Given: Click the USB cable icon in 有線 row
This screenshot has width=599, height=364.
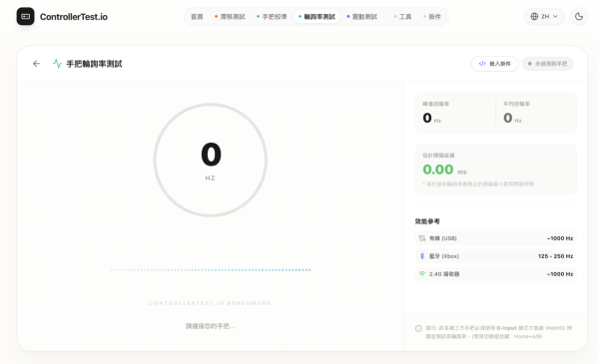Looking at the screenshot, I should tap(421, 238).
